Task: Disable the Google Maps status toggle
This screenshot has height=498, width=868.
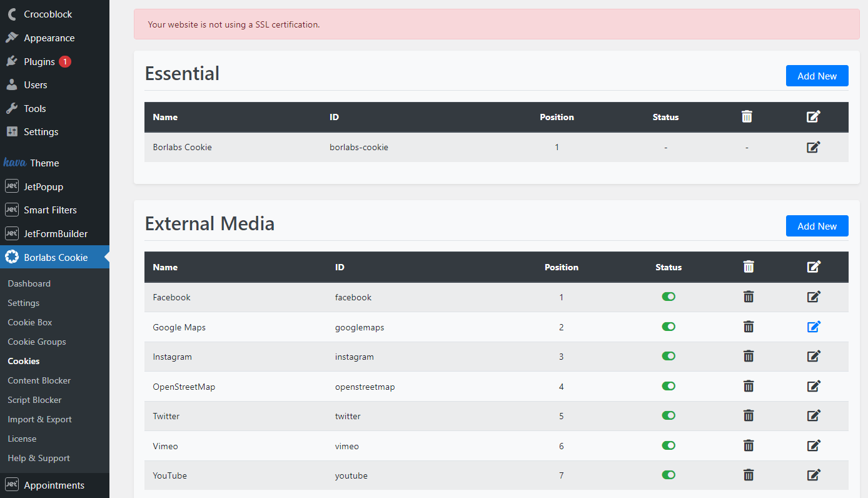Action: point(669,327)
